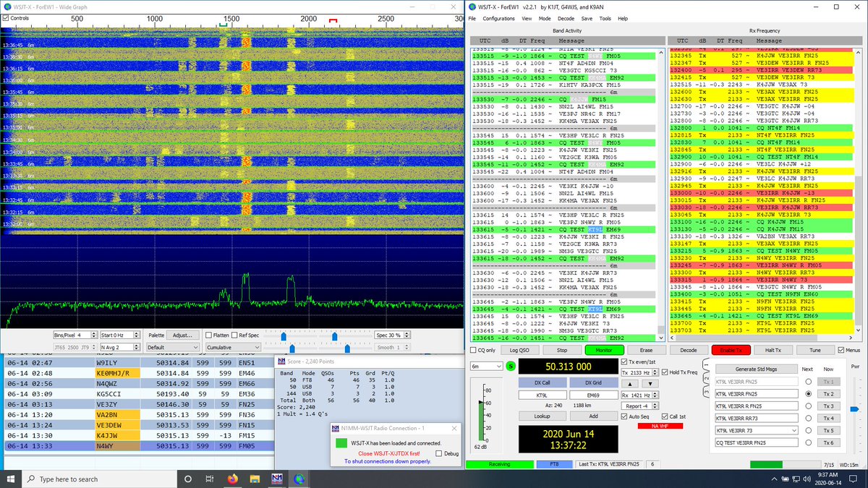Select the Next radio button for Tx 6
The height and width of the screenshot is (488, 868).
point(808,442)
